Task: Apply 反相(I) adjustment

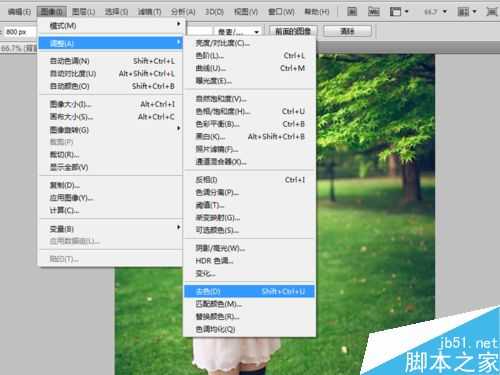Action: click(249, 180)
